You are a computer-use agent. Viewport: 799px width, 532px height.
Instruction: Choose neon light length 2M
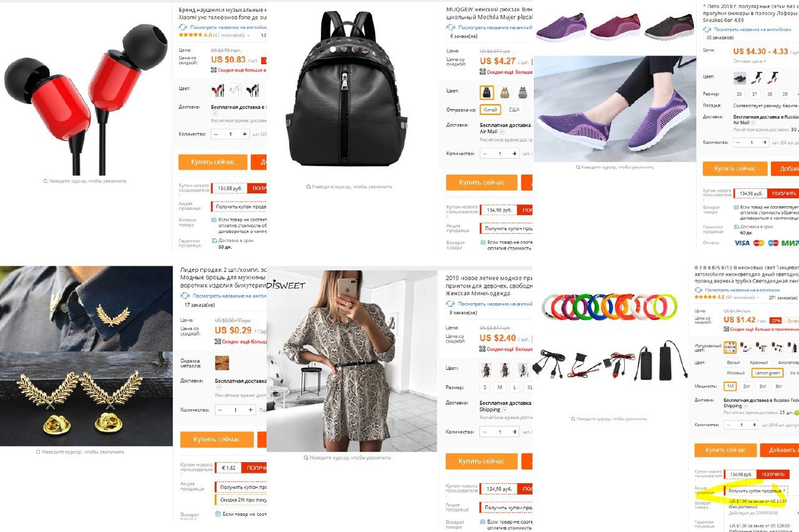click(746, 386)
